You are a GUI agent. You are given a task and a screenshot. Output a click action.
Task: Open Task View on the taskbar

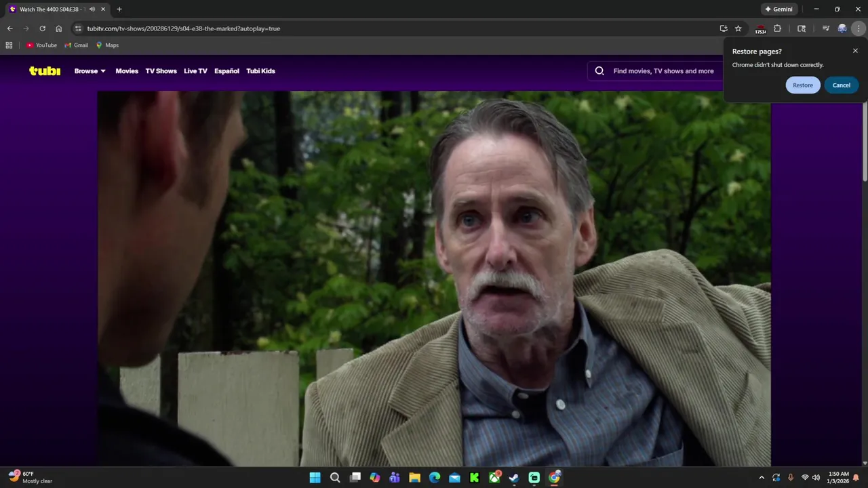pyautogui.click(x=355, y=477)
